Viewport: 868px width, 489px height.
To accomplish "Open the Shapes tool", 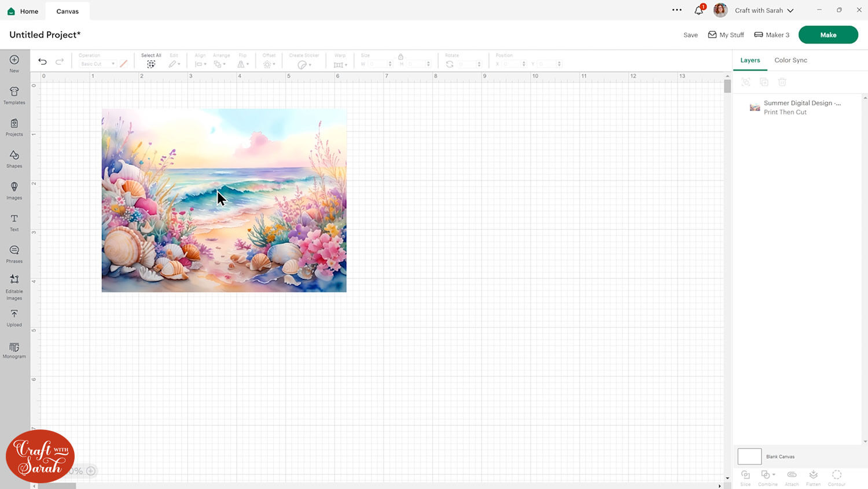I will pyautogui.click(x=14, y=159).
